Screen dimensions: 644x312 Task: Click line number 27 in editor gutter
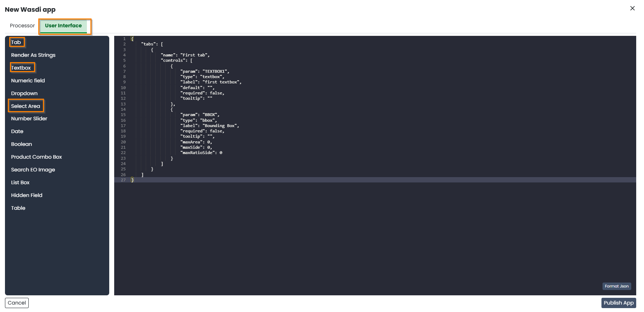coord(123,180)
